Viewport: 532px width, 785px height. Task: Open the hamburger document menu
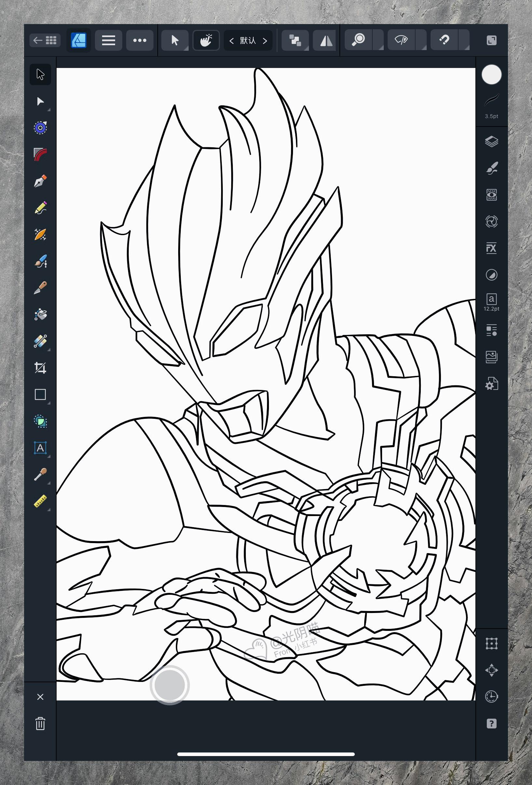pos(108,41)
